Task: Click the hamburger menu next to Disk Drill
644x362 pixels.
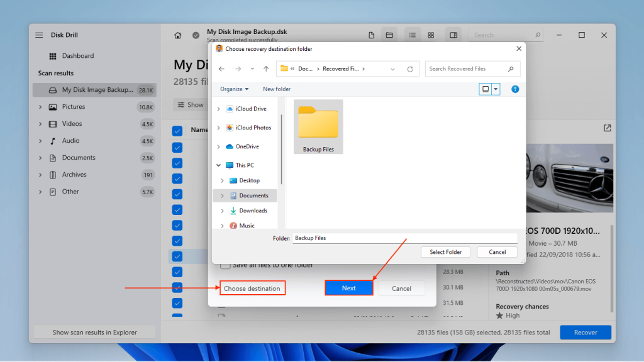Action: point(38,35)
